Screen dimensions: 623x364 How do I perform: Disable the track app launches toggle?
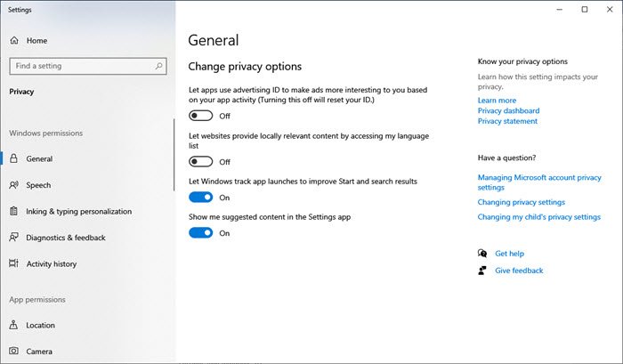click(x=201, y=198)
